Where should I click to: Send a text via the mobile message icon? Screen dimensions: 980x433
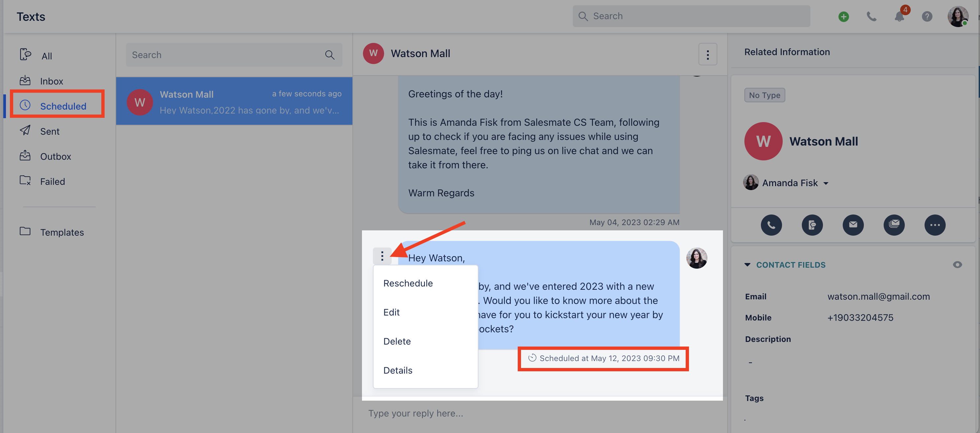click(x=812, y=225)
